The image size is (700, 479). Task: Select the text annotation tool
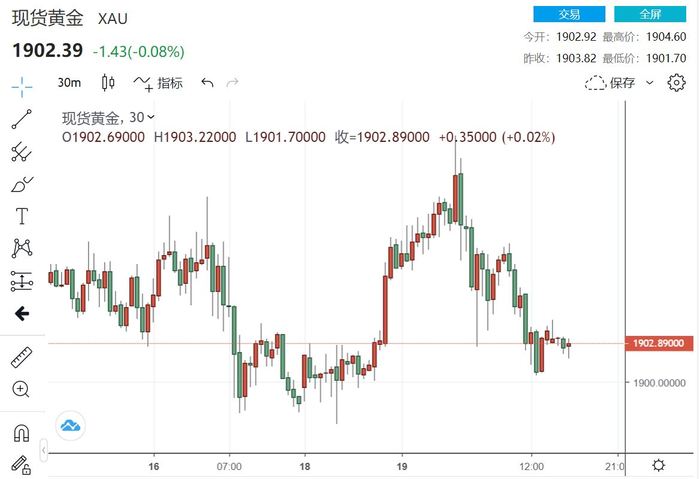pos(21,216)
